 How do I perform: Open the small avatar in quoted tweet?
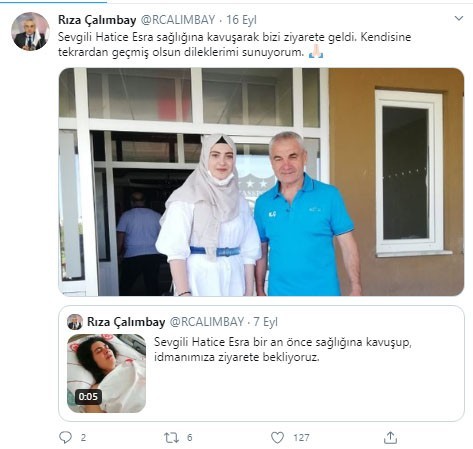(75, 322)
